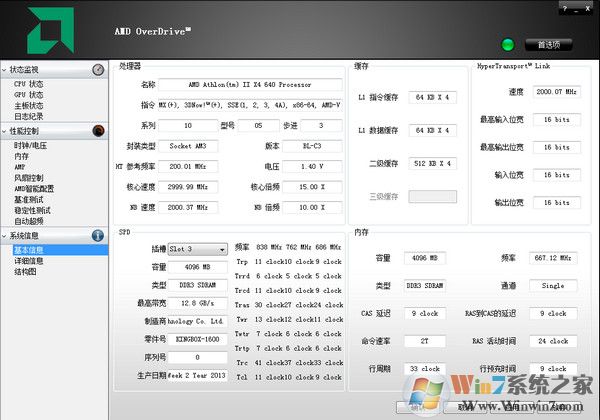This screenshot has width=600, height=420.
Task: Open CPU 状态 in the sidebar
Action: coord(28,84)
